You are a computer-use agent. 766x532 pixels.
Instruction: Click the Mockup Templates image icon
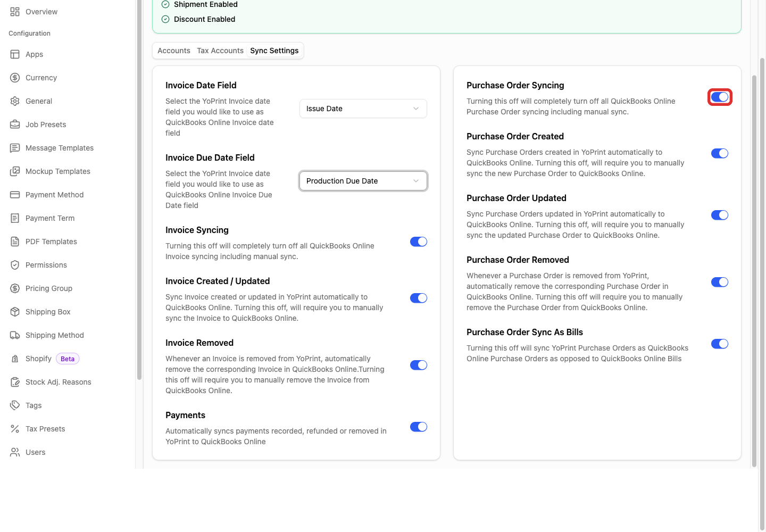[15, 171]
